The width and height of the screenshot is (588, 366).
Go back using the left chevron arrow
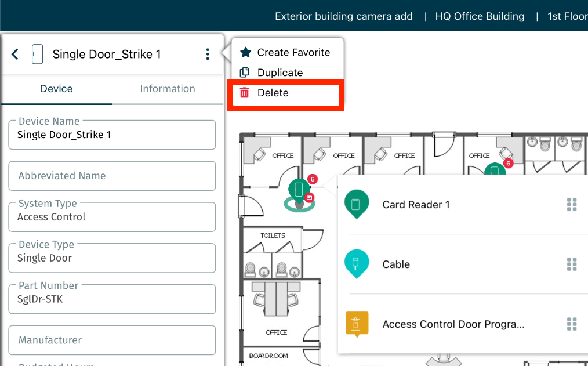click(x=15, y=54)
